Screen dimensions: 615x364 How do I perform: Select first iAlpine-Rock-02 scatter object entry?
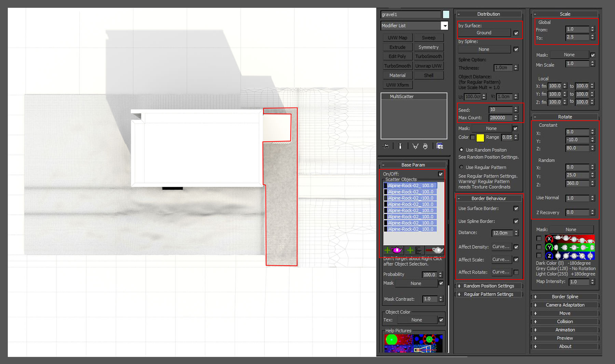410,186
